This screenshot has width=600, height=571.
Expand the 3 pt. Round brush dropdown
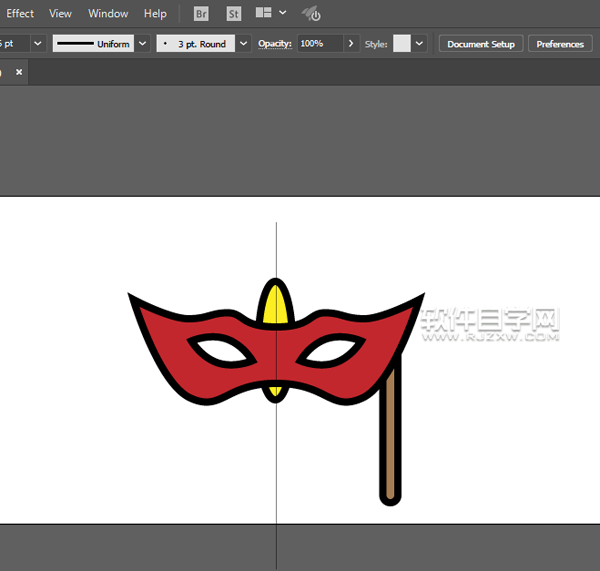click(243, 44)
